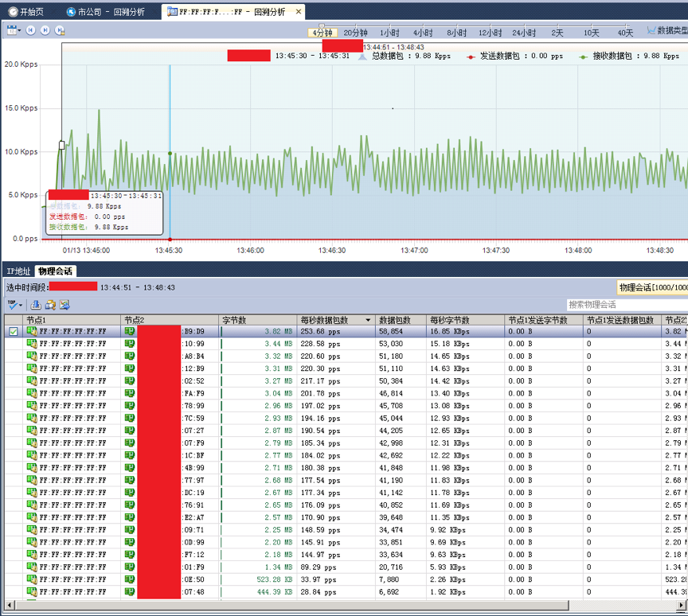Click the download packets icon
This screenshot has height=616, width=688.
tap(36, 305)
